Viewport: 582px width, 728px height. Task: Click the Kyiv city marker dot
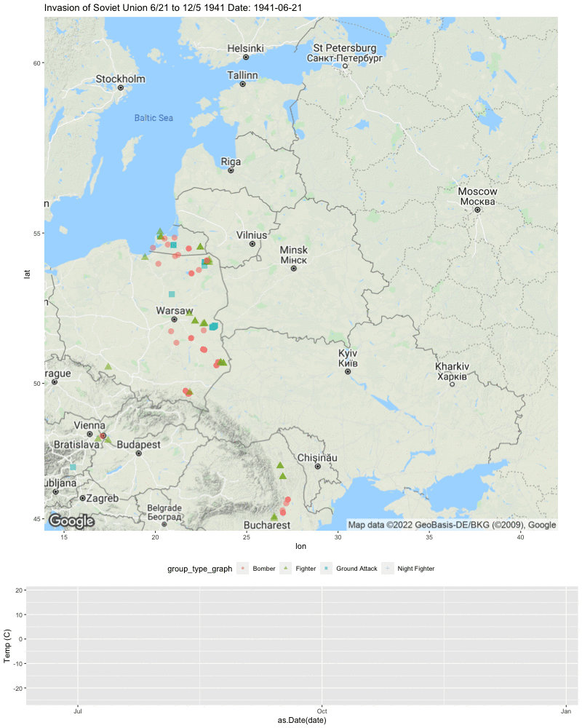[348, 371]
